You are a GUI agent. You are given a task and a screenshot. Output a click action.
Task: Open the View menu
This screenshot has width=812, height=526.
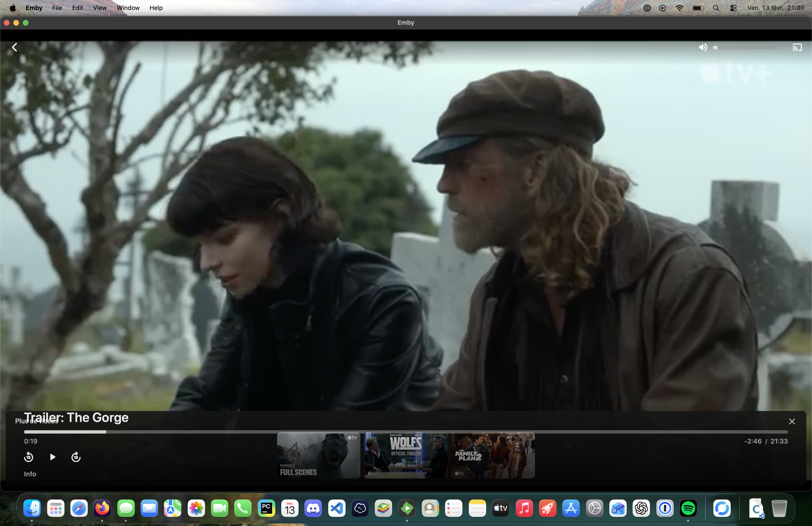tap(100, 8)
